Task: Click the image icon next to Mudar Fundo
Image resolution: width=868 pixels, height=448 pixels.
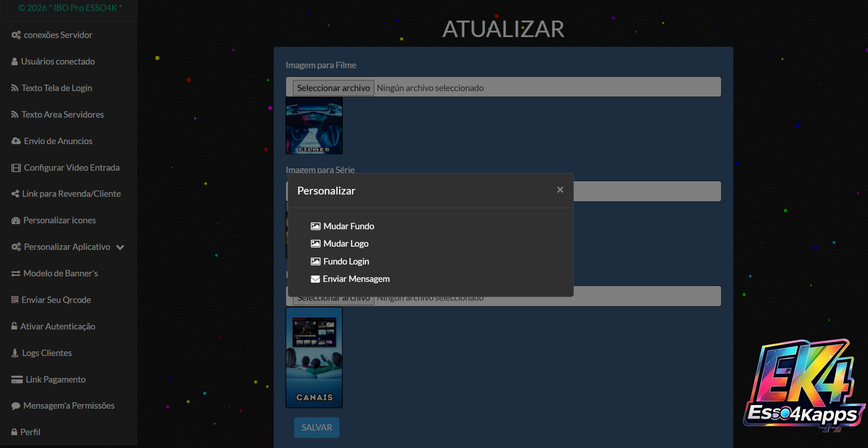Action: [315, 226]
